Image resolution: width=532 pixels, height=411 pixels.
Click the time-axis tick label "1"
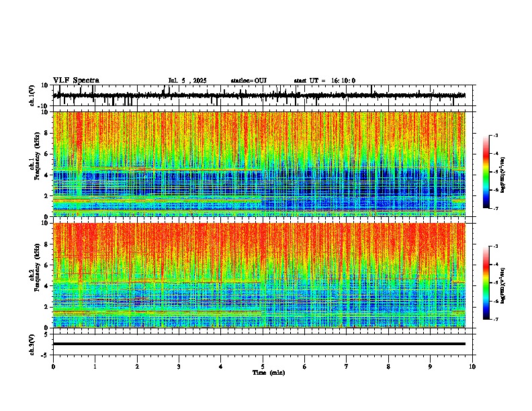(x=95, y=367)
